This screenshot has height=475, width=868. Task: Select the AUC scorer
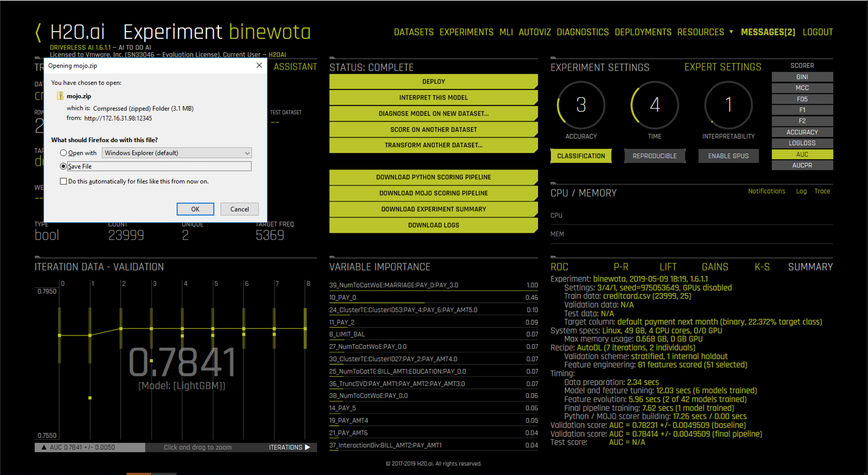pyautogui.click(x=802, y=155)
